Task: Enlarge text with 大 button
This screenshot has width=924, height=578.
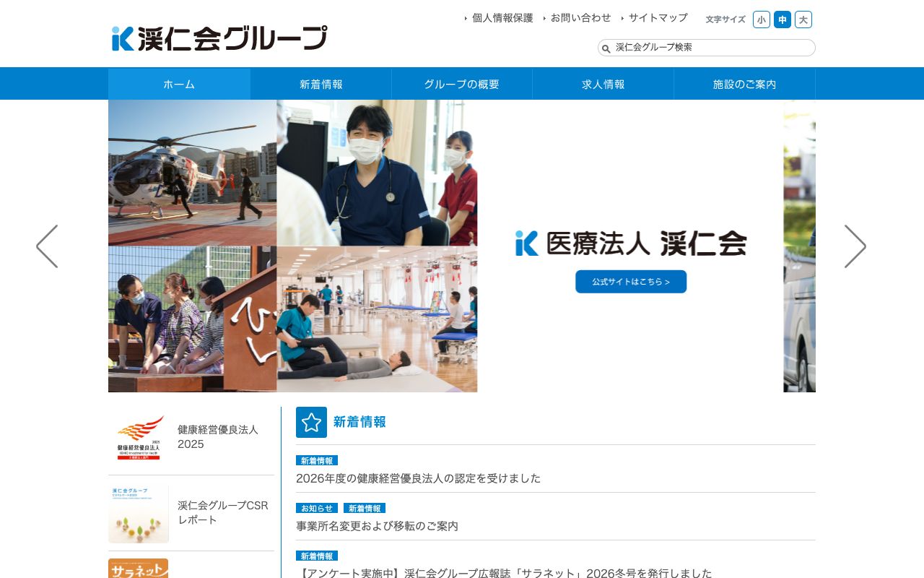Action: (803, 20)
